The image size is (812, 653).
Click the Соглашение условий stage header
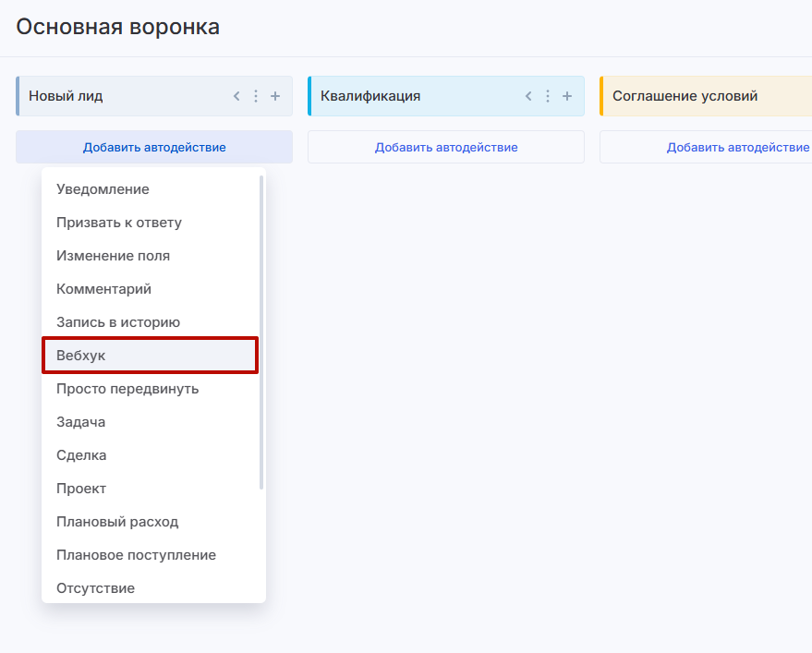click(685, 96)
